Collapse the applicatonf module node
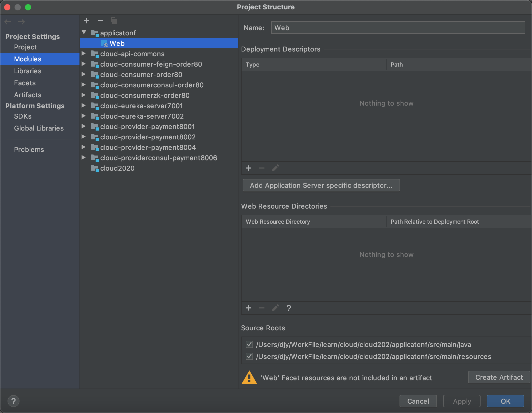The height and width of the screenshot is (413, 532). (84, 33)
